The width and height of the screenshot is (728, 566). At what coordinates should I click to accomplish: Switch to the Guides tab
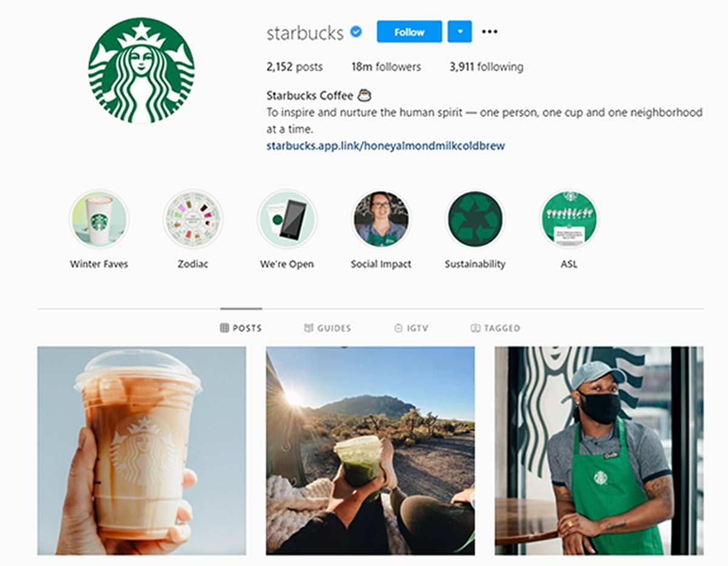(x=328, y=328)
